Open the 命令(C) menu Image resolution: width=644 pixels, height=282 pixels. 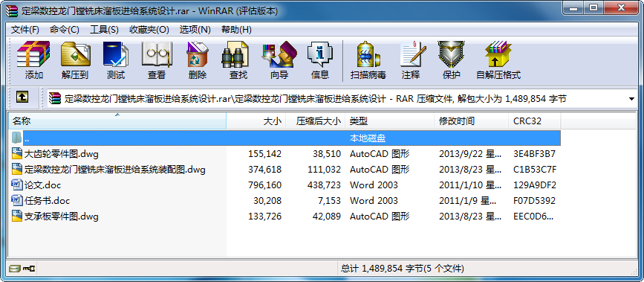64,30
